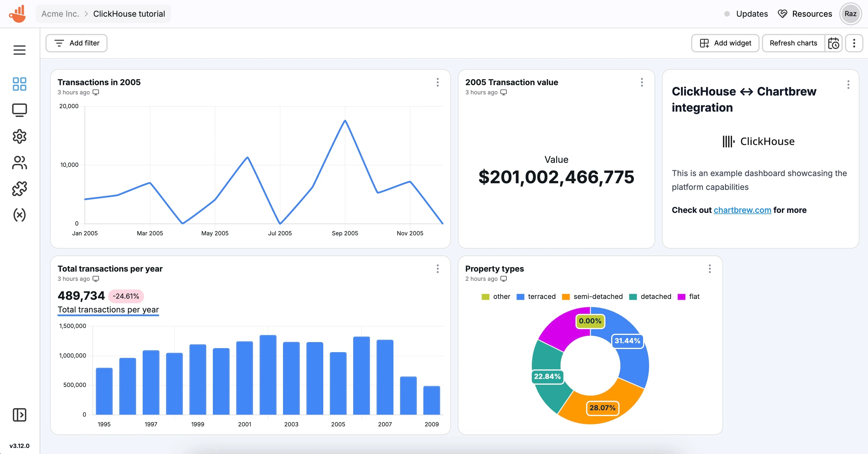868x454 pixels.
Task: Open the monitor icon in sidebar
Action: pos(20,110)
